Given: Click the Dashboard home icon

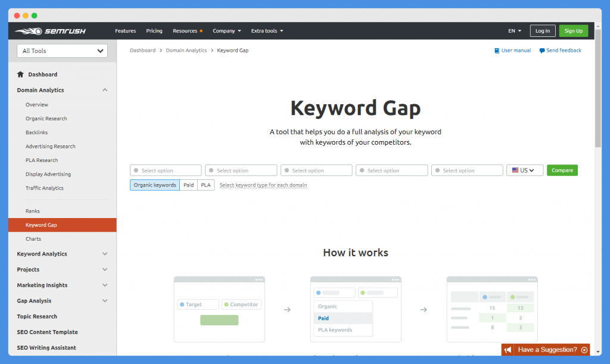Looking at the screenshot, I should [x=20, y=74].
